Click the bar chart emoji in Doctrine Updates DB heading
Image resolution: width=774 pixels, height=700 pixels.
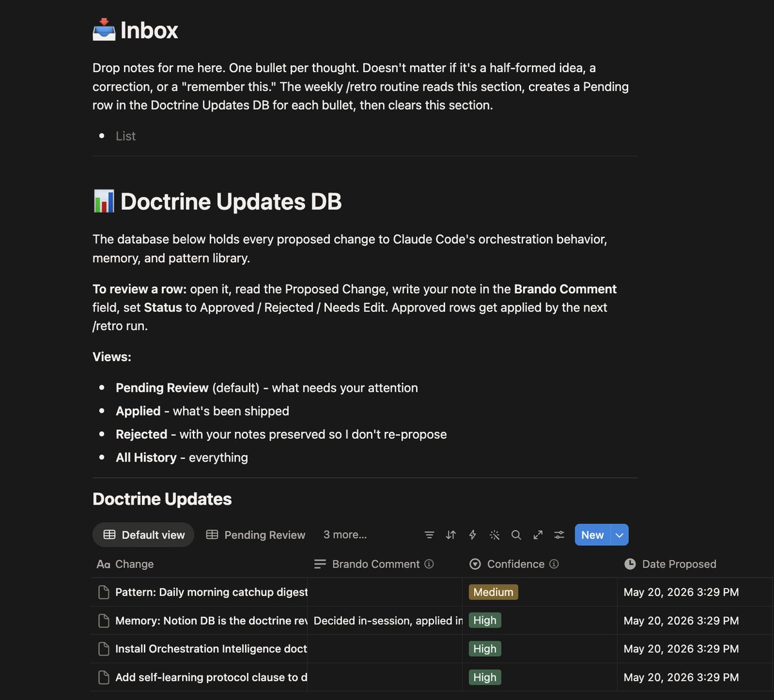[x=104, y=201]
